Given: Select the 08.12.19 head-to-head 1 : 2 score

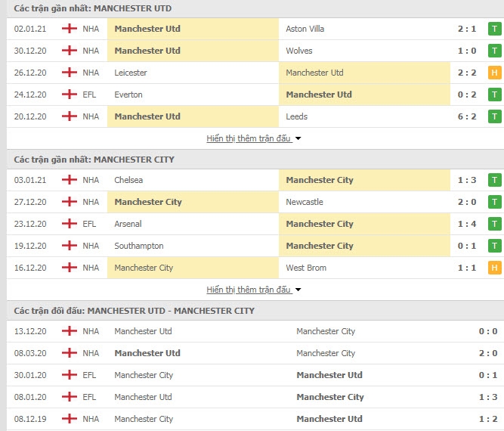Looking at the screenshot, I should coord(488,419).
